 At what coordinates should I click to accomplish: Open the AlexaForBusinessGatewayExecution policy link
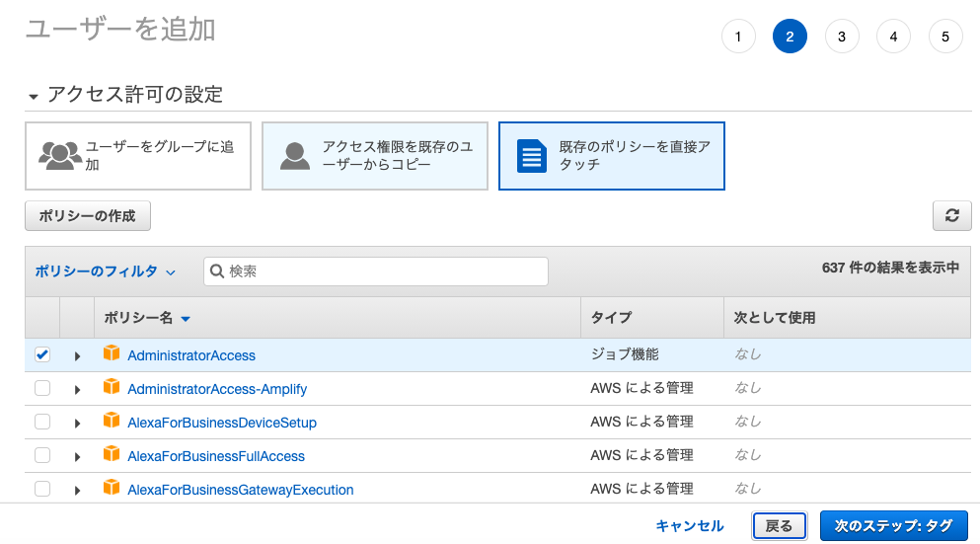tap(241, 490)
